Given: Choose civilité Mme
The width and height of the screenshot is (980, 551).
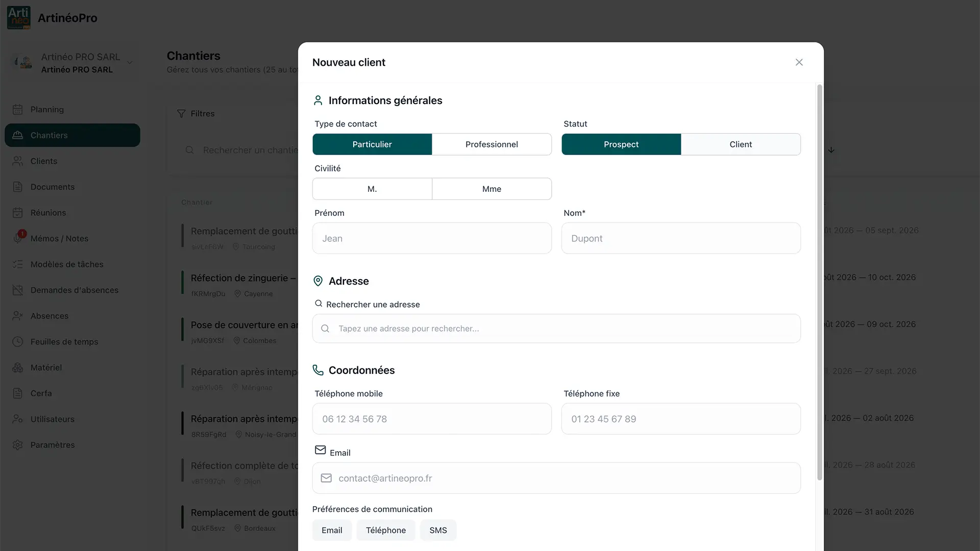Looking at the screenshot, I should [x=492, y=189].
